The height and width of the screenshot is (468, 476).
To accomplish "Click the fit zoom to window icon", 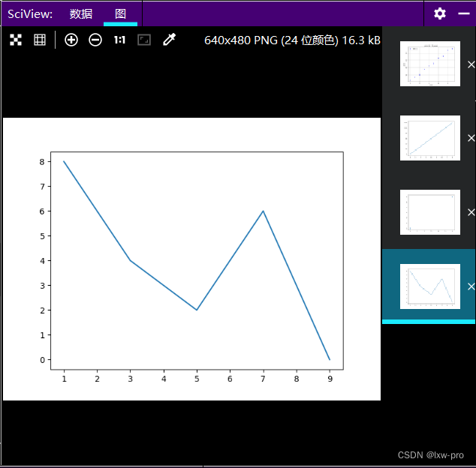I will click(144, 40).
